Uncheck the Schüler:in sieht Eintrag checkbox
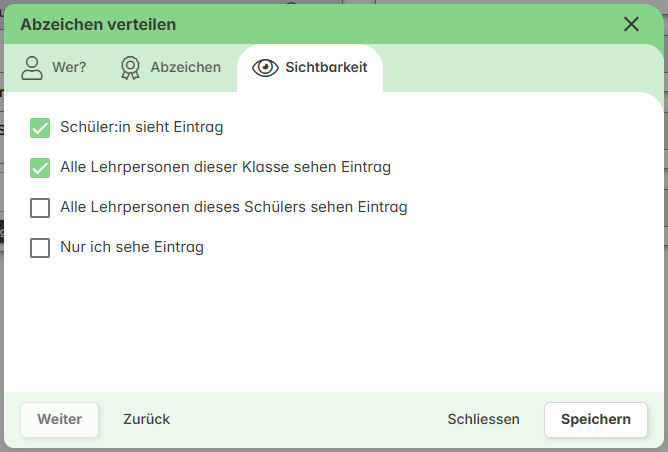 point(40,128)
